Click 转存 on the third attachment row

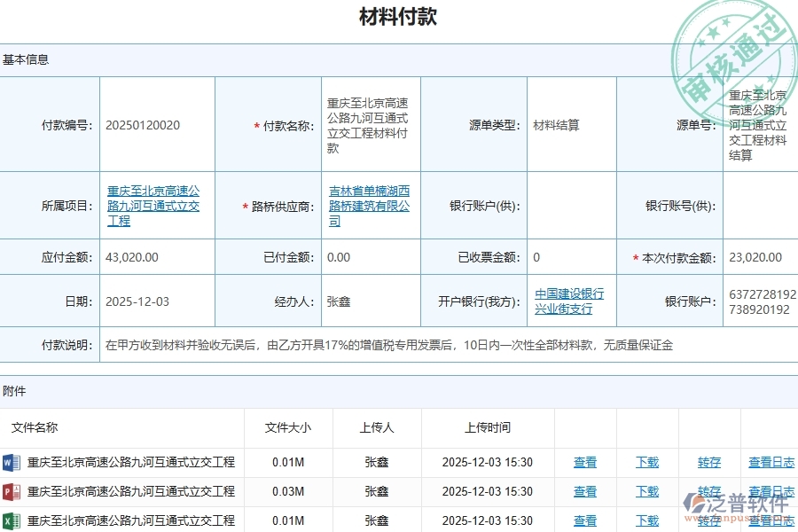708,520
